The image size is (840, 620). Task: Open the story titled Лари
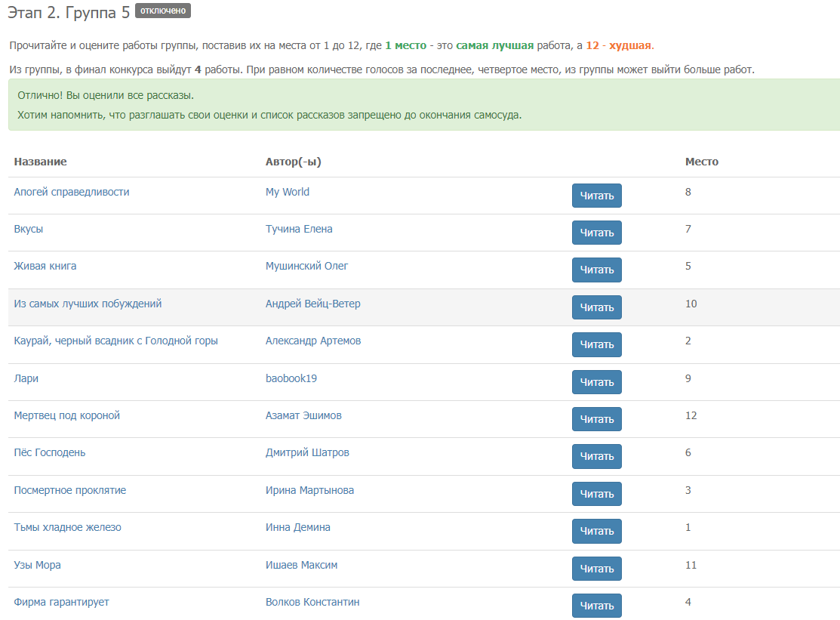(26, 378)
